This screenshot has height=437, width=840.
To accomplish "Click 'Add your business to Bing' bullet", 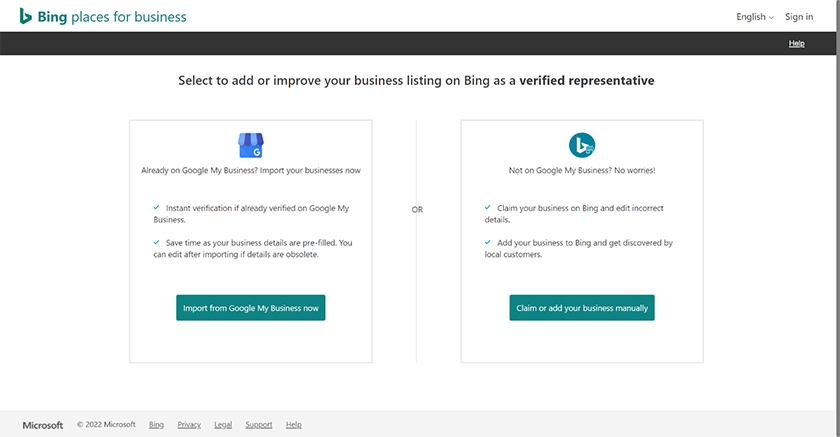I will tap(579, 248).
